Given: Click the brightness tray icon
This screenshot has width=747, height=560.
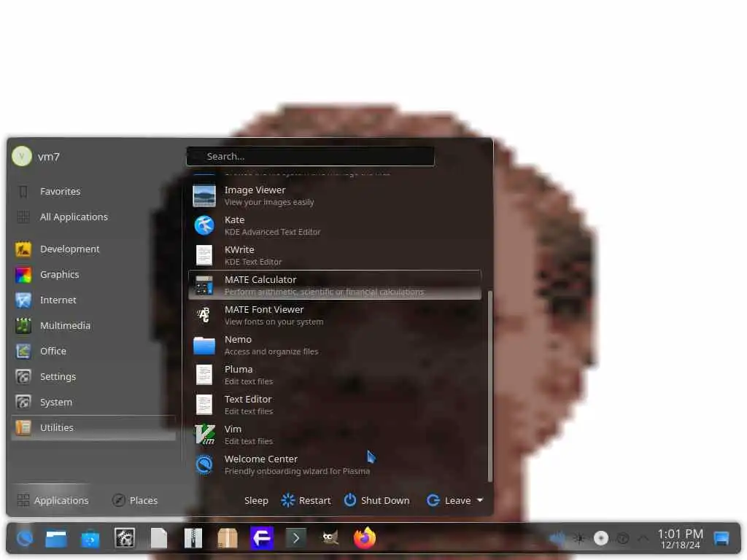Looking at the screenshot, I should pyautogui.click(x=579, y=539).
